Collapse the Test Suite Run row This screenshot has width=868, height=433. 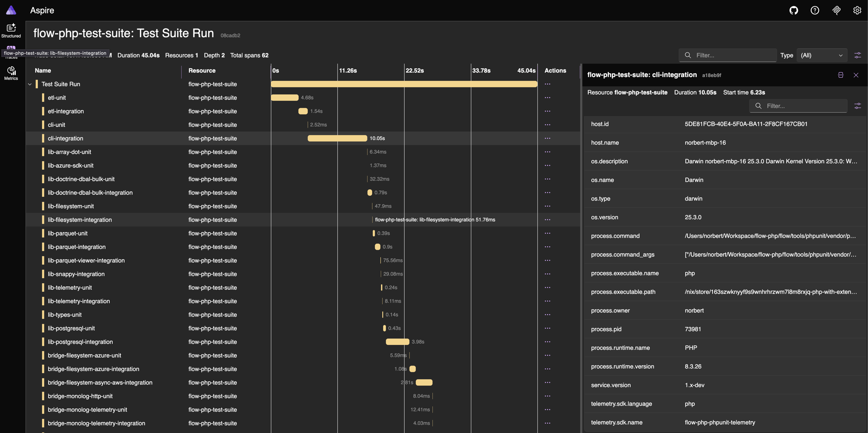tap(30, 84)
